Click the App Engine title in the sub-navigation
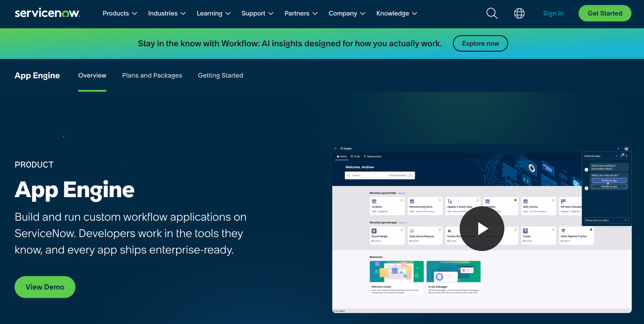644x324 pixels. pyautogui.click(x=37, y=76)
